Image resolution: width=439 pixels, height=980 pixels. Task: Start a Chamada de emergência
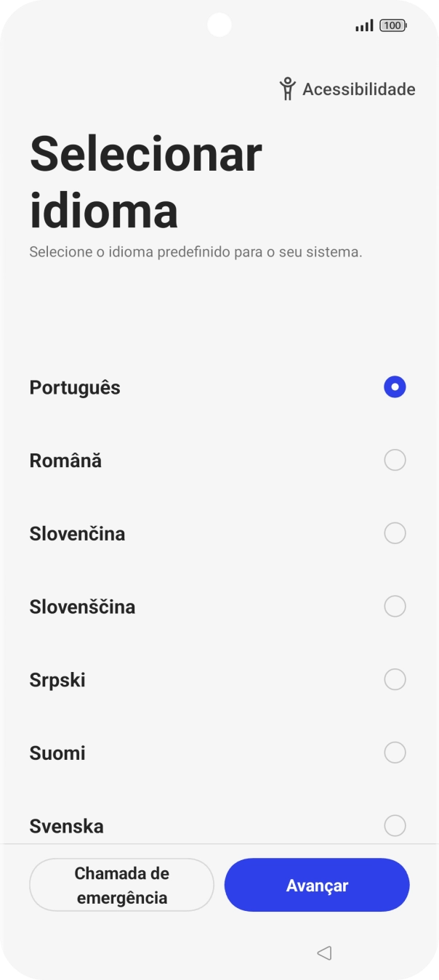tap(121, 884)
